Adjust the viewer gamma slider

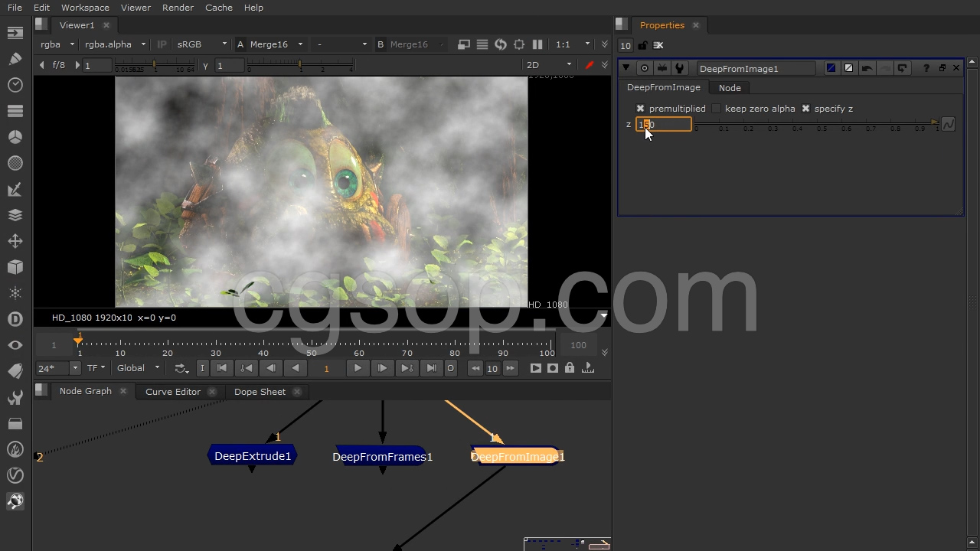point(299,66)
